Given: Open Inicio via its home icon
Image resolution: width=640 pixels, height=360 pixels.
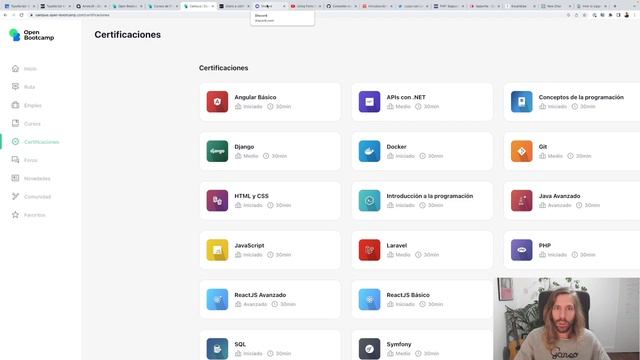Looking at the screenshot, I should click(x=16, y=69).
